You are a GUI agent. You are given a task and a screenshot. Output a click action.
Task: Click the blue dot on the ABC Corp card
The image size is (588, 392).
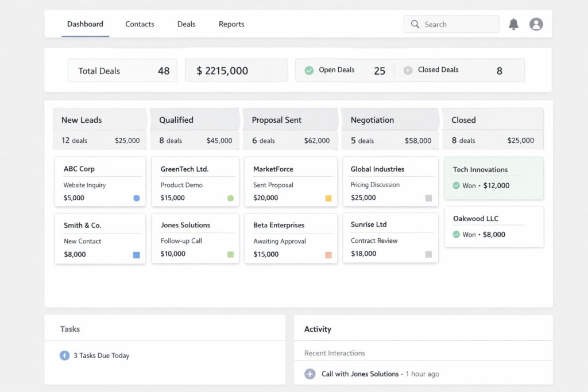[x=137, y=198]
